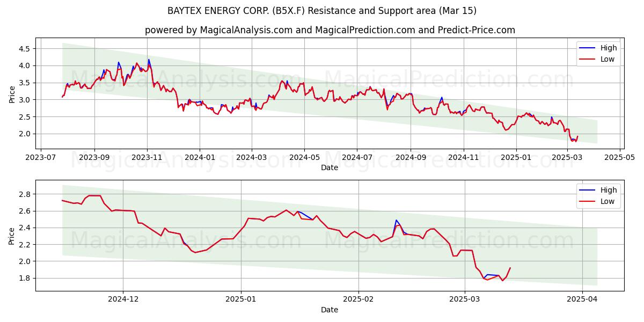Click the bottom chart x-axis label 2024-12
This screenshot has height=322, width=644.
[x=123, y=300]
